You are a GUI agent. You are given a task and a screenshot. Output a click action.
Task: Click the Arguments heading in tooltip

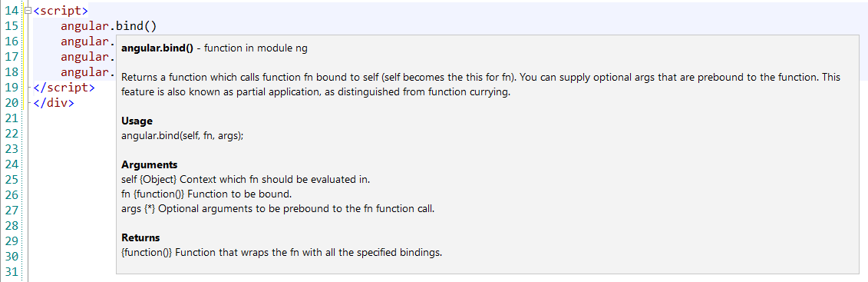(x=150, y=165)
